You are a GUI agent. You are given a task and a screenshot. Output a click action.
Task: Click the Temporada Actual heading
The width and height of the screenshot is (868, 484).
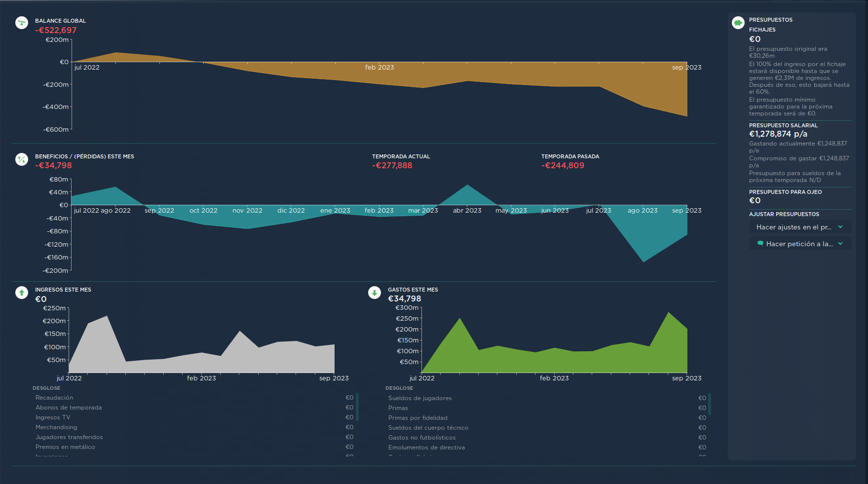(x=401, y=156)
